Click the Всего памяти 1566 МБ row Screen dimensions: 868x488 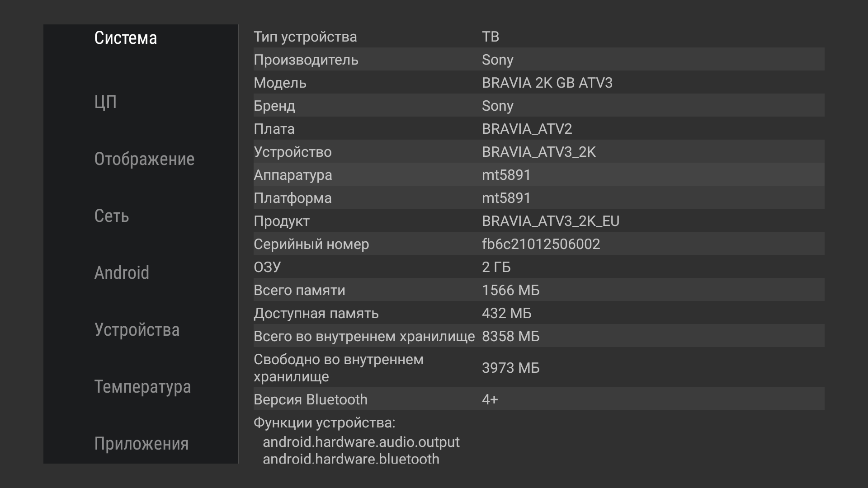tap(539, 290)
